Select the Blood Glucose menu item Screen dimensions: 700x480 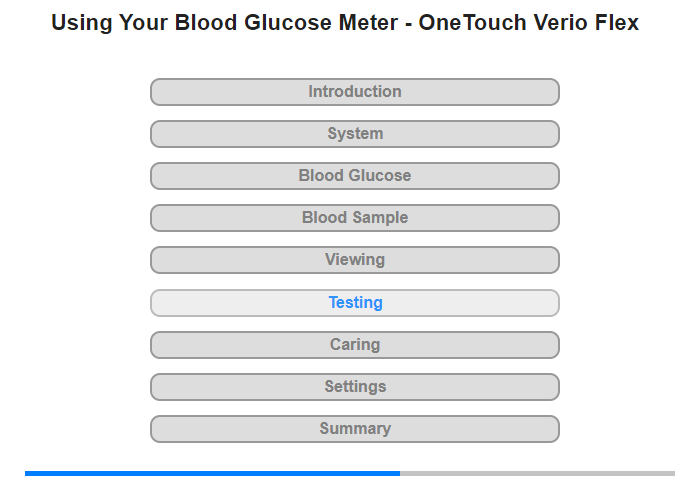(x=354, y=176)
